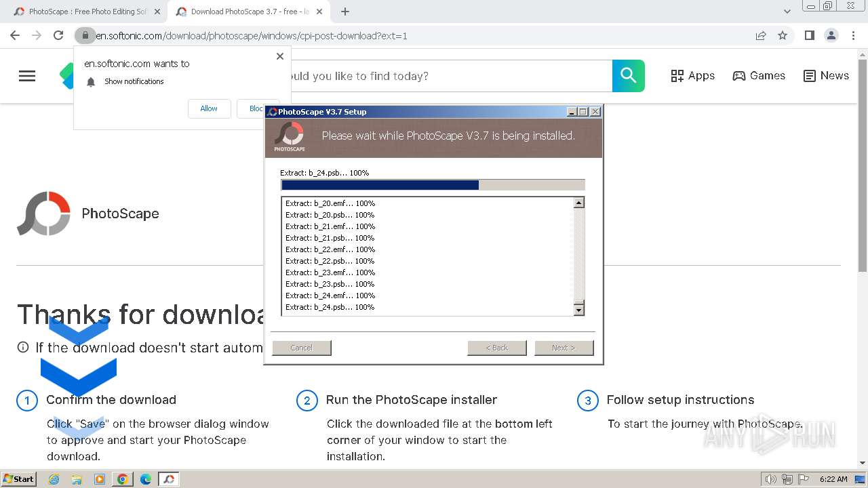
Task: Open Apps section in Softonic nav
Action: [x=692, y=76]
